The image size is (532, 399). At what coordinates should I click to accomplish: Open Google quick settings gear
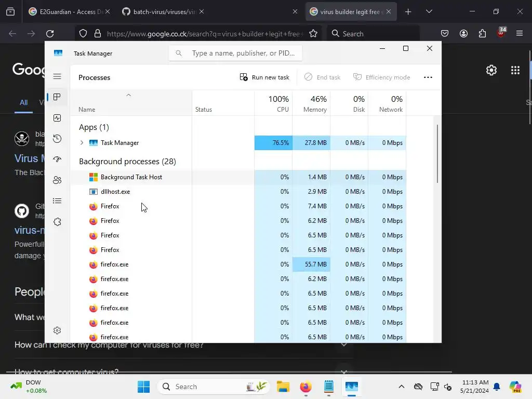click(x=491, y=70)
